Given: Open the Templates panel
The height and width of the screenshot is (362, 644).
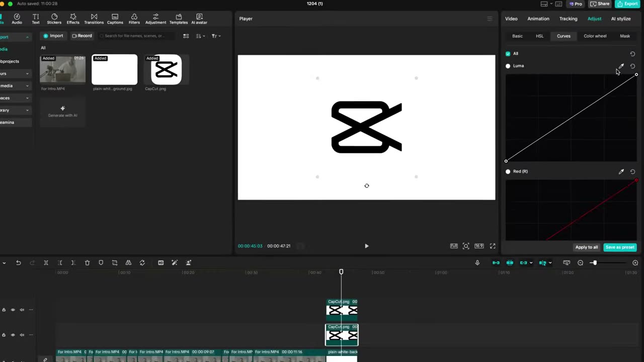Looking at the screenshot, I should pyautogui.click(x=179, y=19).
